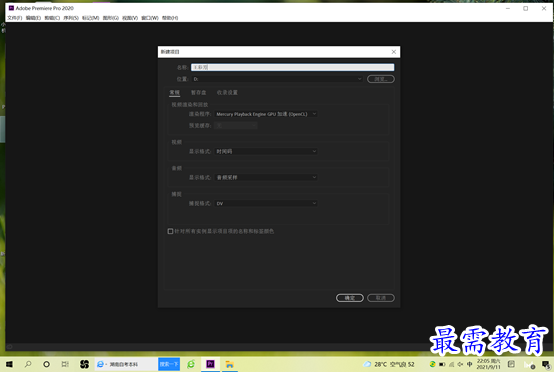Open the 剪辑(C) menu
This screenshot has width=554, height=372.
[52, 18]
